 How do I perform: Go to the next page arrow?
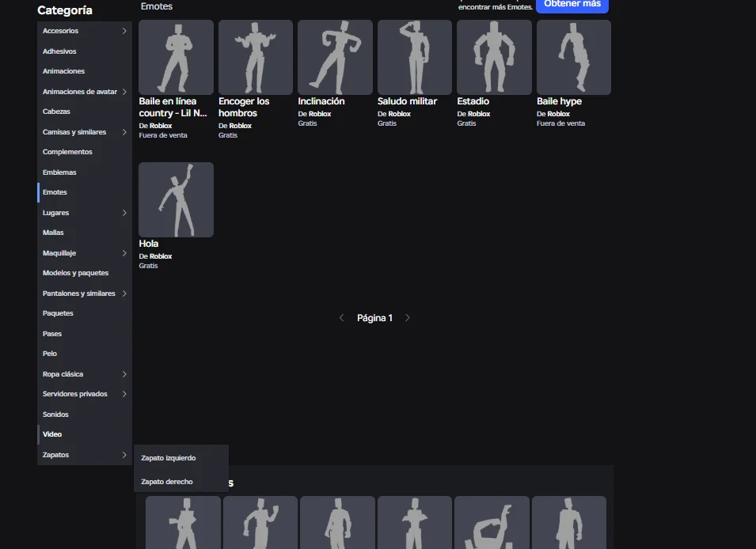click(408, 318)
